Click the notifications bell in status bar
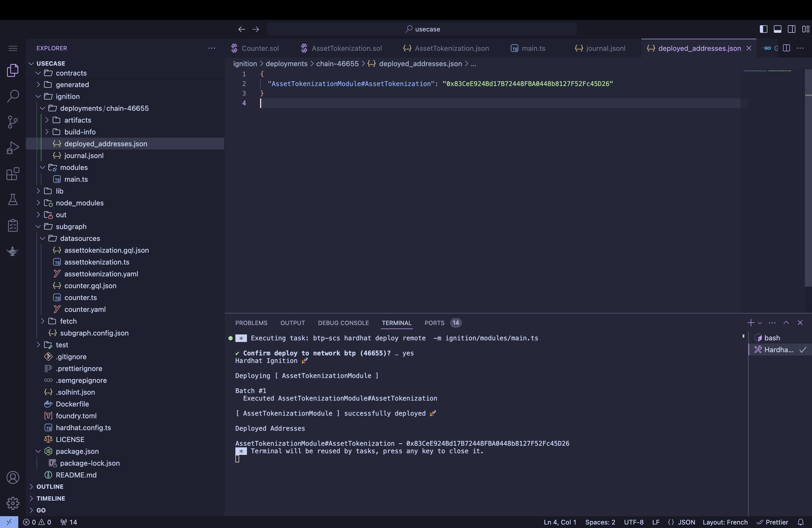The width and height of the screenshot is (812, 528). pyautogui.click(x=800, y=522)
